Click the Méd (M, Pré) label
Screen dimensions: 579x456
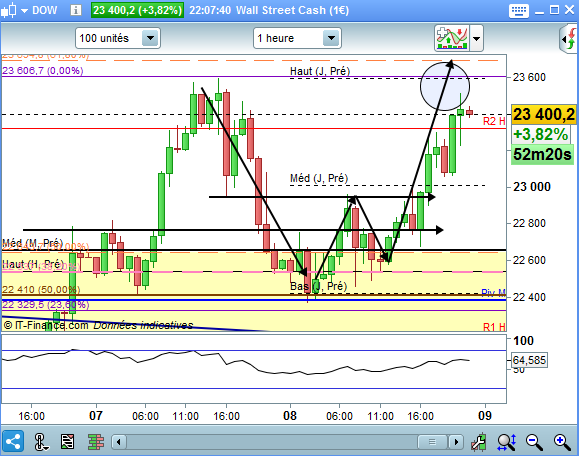(32, 243)
